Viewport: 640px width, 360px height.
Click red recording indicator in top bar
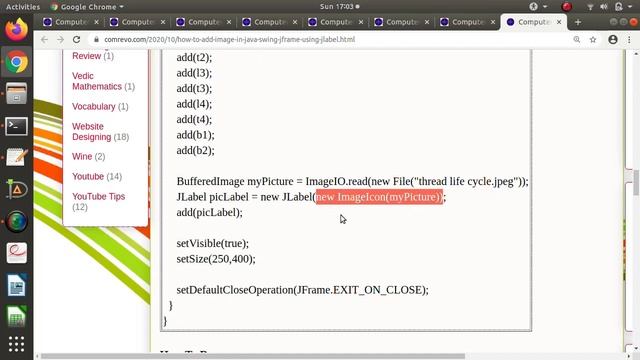[567, 7]
